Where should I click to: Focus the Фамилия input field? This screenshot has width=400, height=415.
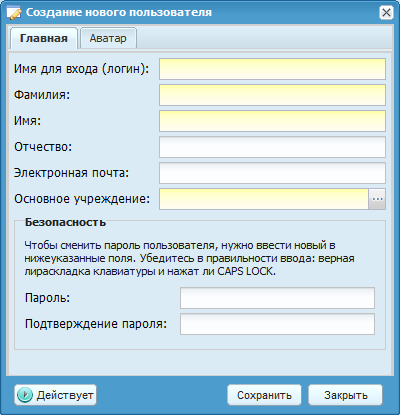[x=272, y=95]
